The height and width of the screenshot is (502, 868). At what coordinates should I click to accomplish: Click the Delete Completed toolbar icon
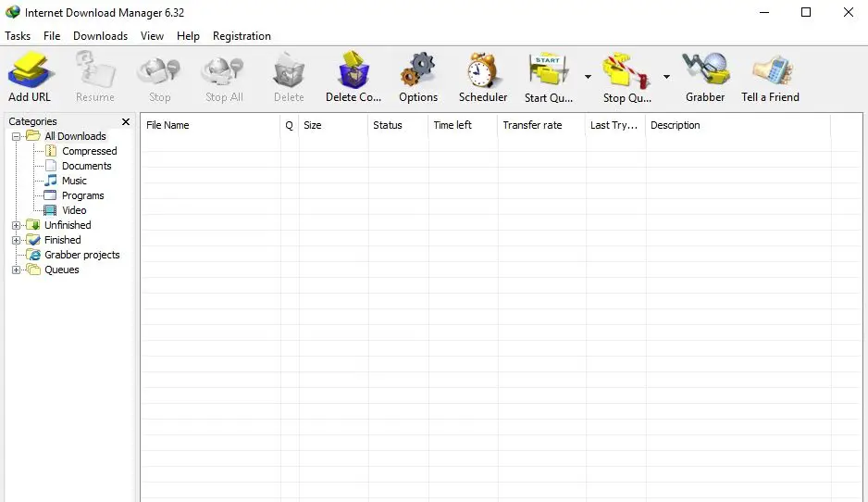coord(353,69)
